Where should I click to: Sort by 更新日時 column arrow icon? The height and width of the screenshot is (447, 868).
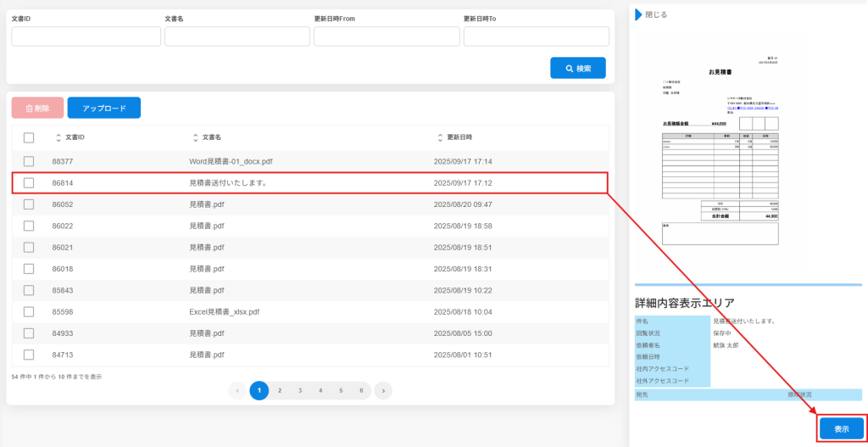point(440,137)
